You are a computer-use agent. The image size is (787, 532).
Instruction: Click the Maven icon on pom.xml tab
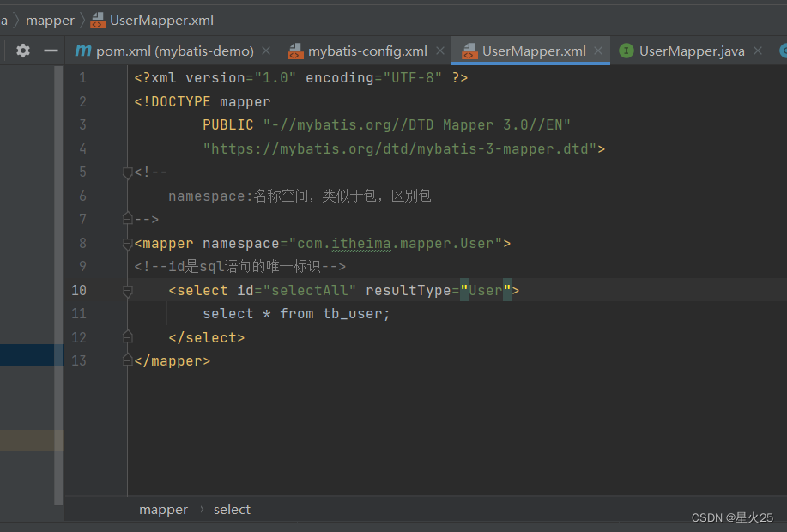coord(82,51)
